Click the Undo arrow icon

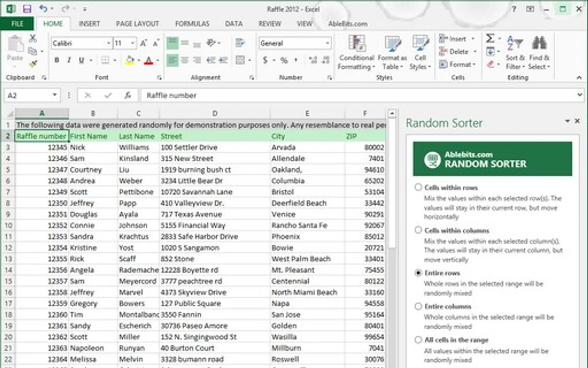tap(43, 8)
